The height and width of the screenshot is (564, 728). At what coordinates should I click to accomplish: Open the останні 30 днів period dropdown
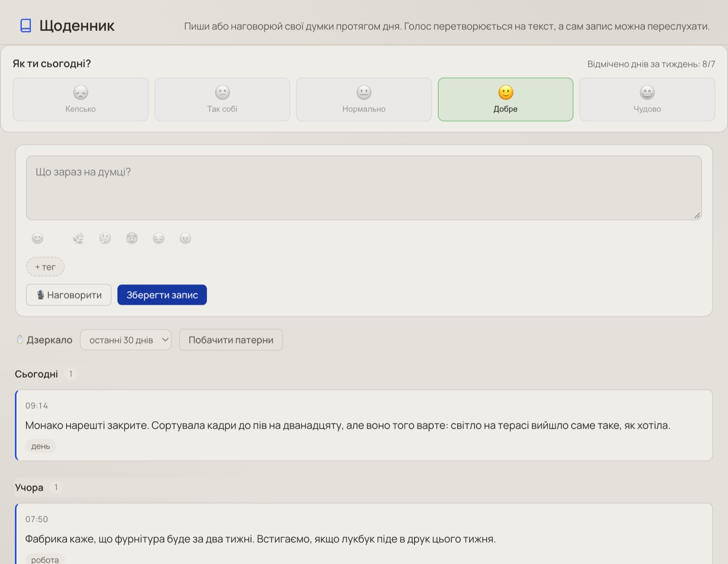pos(126,340)
